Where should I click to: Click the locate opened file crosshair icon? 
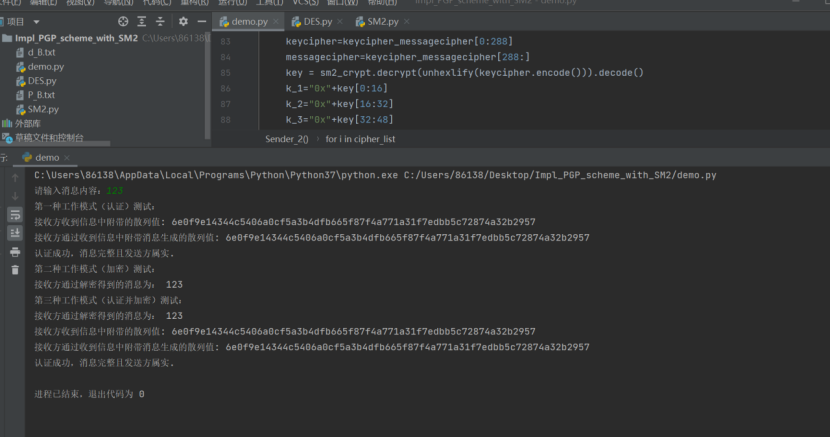[x=123, y=22]
